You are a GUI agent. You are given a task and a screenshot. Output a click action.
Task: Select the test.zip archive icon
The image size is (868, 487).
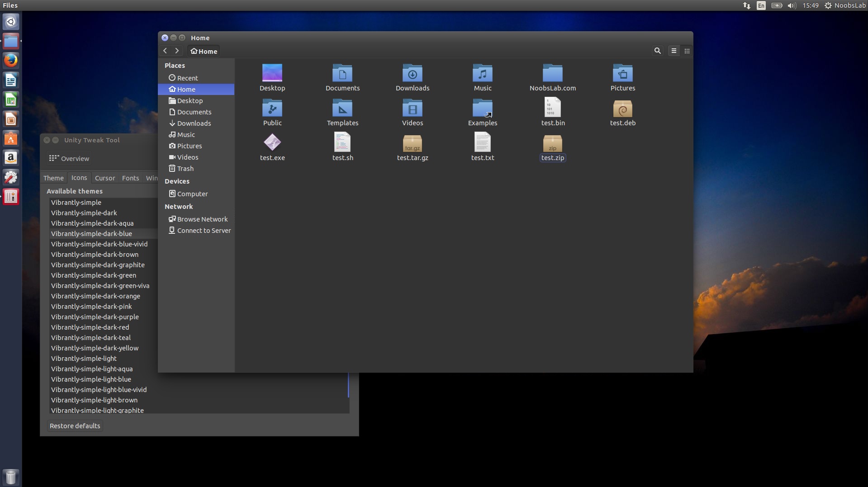click(x=553, y=143)
